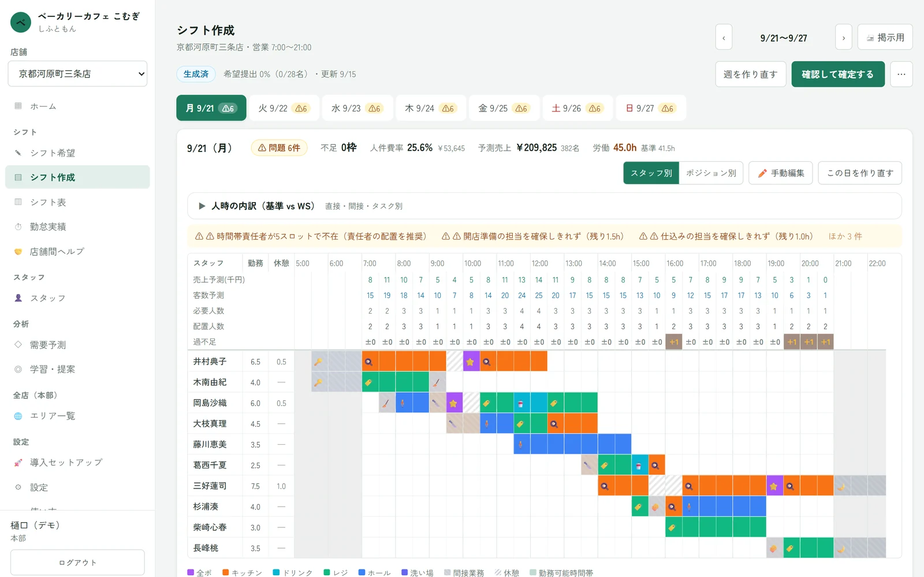924x577 pixels.
Task: Open 設定 settings page
Action: pos(77,487)
